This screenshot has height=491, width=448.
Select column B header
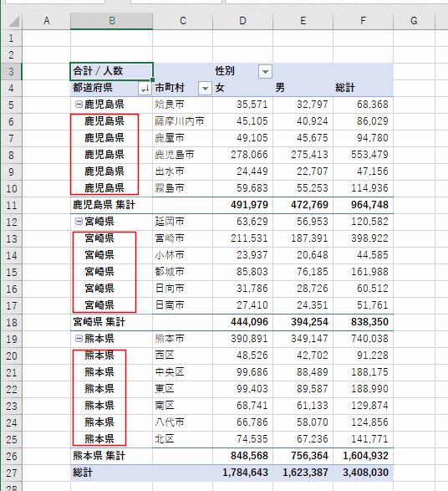tap(112, 21)
